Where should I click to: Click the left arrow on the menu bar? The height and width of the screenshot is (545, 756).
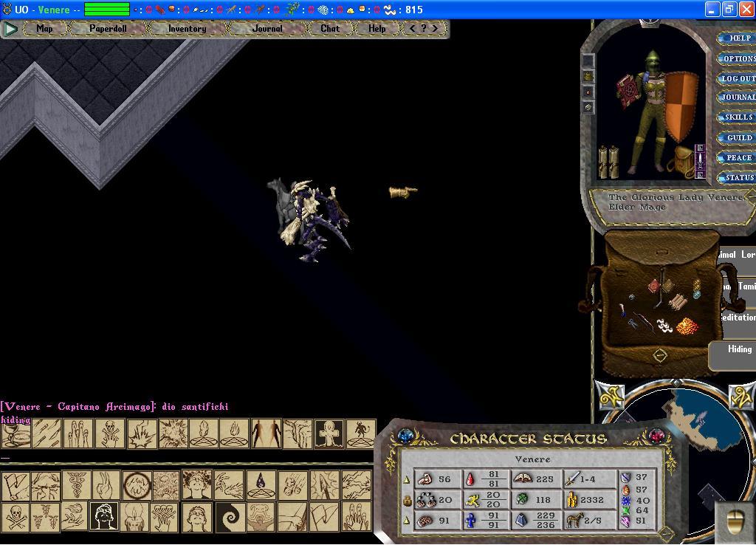[412, 29]
